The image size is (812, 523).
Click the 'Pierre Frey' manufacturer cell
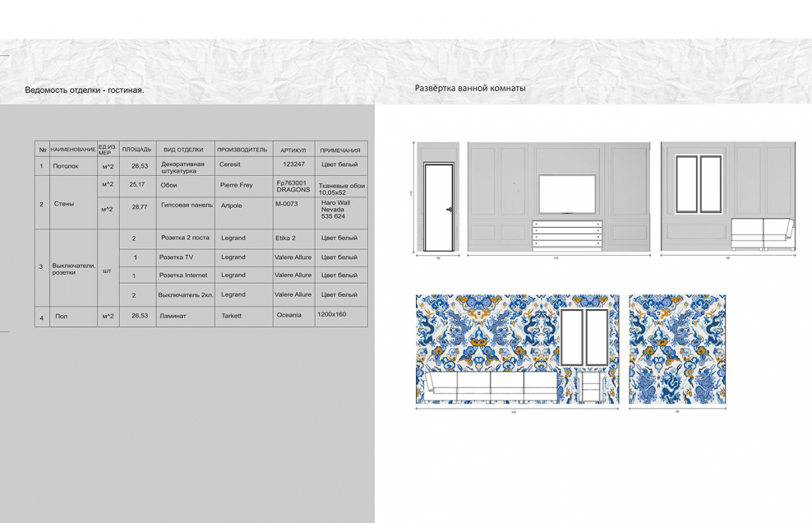point(237,186)
